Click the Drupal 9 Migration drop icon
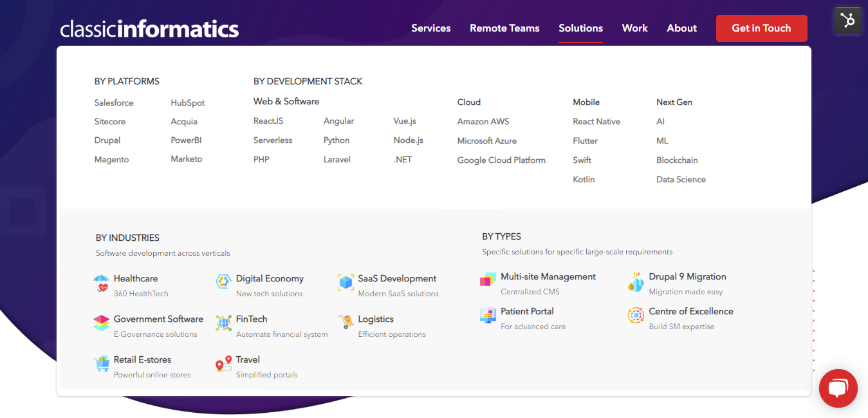The height and width of the screenshot is (418, 868). pyautogui.click(x=636, y=281)
